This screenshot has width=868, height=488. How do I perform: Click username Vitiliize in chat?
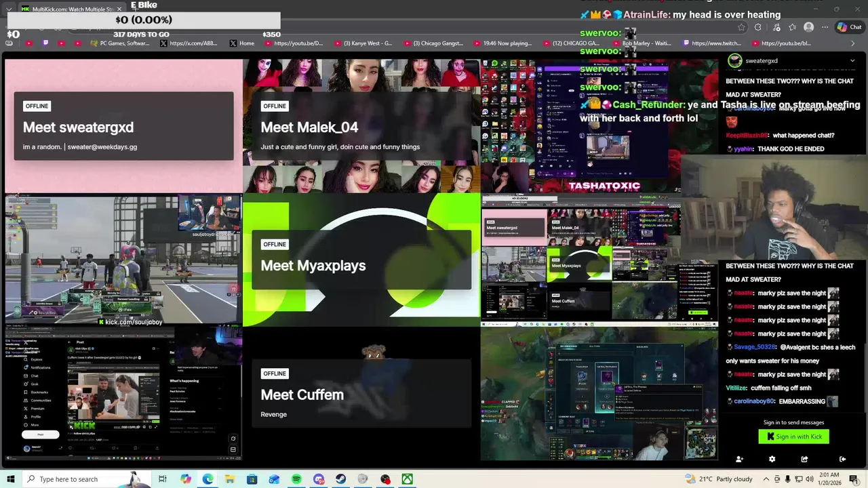736,388
